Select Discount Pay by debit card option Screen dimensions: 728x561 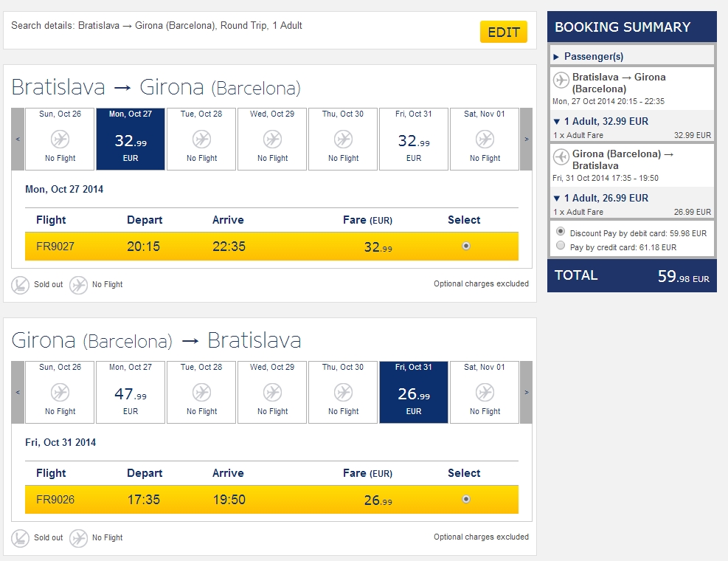coord(561,232)
